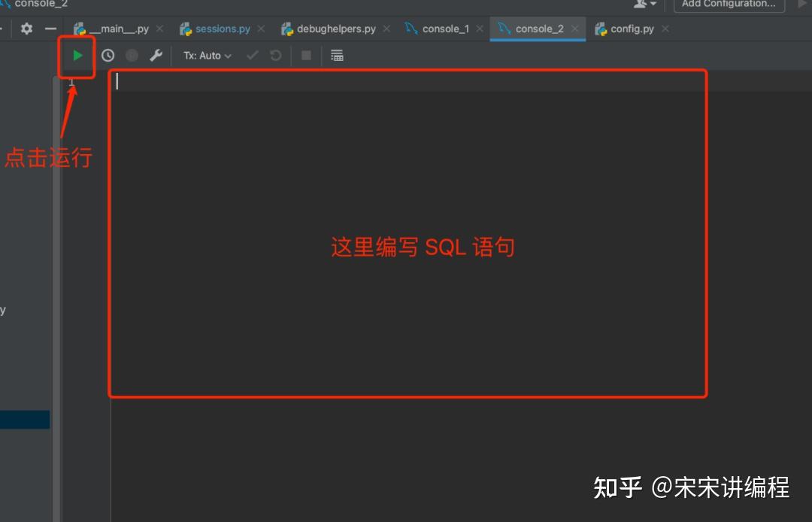Viewport: 812px width, 522px height.
Task: Collapse the panel using the minus icon
Action: coord(50,28)
